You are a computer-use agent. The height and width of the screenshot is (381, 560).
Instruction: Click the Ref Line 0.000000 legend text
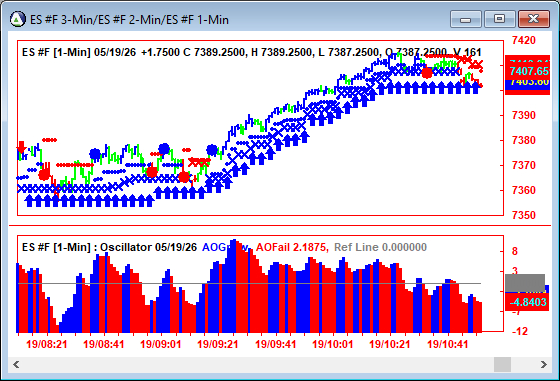380,247
